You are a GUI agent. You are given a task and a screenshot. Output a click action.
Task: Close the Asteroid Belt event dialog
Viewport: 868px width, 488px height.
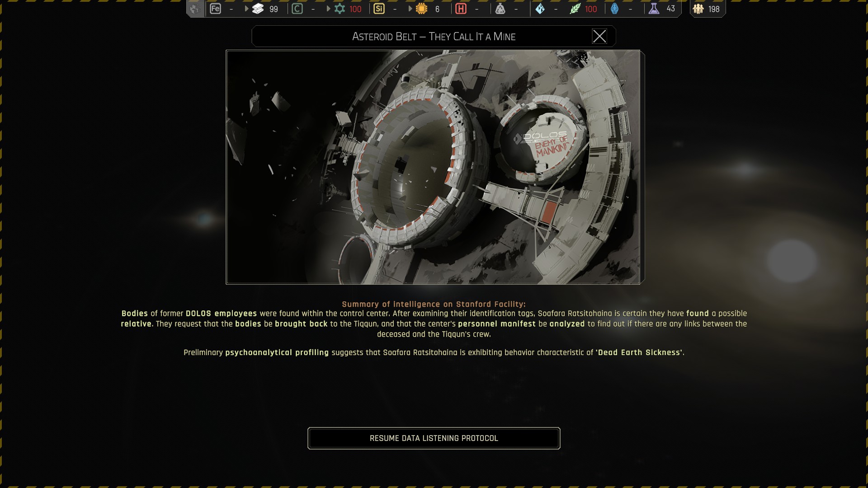coord(599,36)
